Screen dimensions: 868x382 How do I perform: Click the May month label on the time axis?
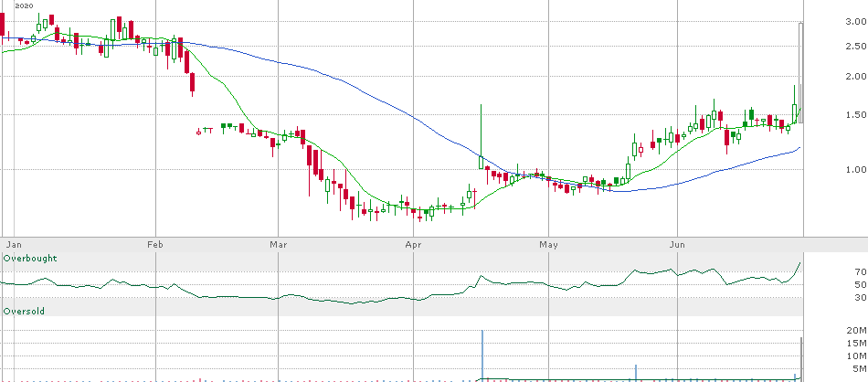point(548,244)
